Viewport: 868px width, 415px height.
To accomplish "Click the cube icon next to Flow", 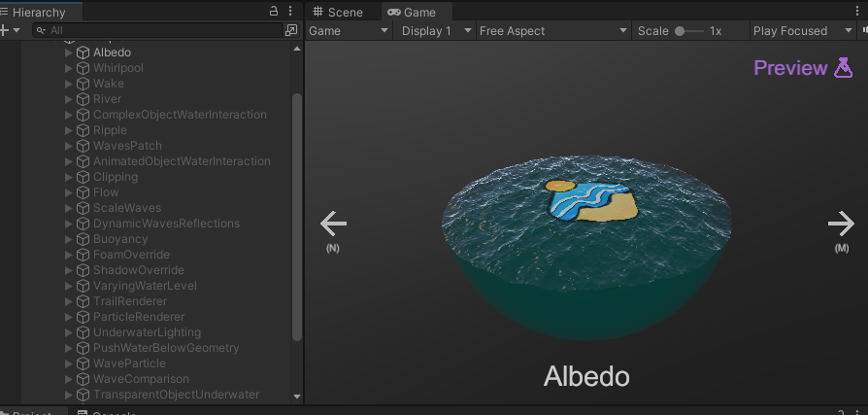I will pyautogui.click(x=83, y=192).
